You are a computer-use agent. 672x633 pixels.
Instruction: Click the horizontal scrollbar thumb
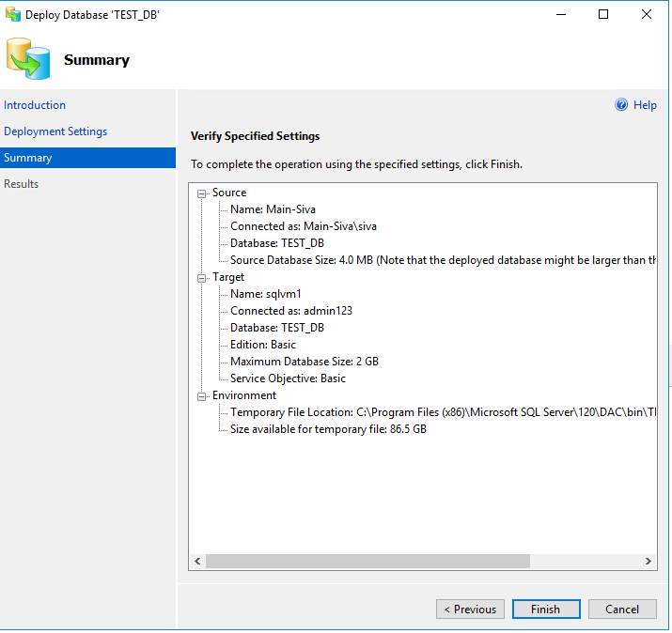(367, 561)
